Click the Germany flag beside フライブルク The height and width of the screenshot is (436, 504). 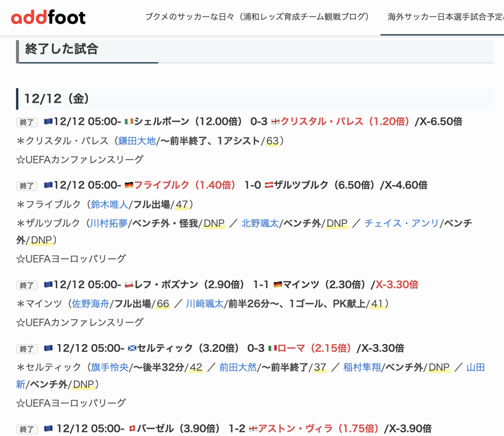(x=129, y=186)
